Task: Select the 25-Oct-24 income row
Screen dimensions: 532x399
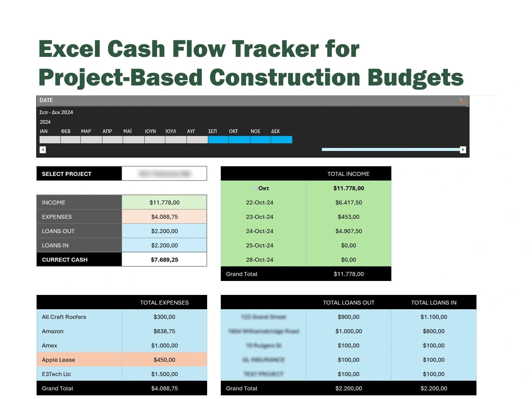Action: point(306,245)
